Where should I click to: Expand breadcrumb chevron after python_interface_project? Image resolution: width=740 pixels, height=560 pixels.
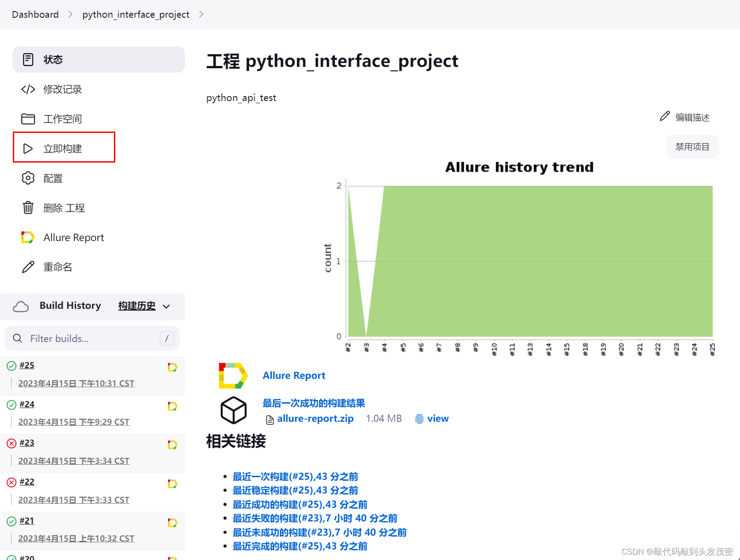click(201, 14)
